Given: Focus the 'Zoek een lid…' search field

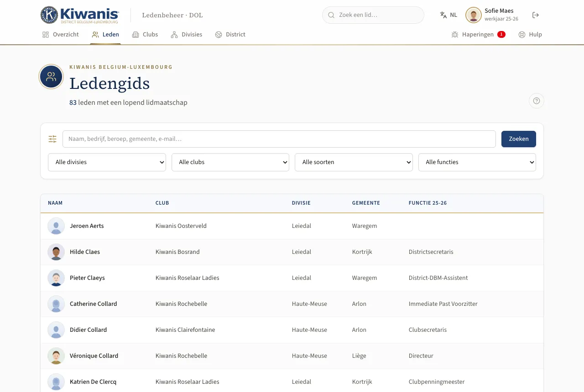Looking at the screenshot, I should [x=373, y=15].
